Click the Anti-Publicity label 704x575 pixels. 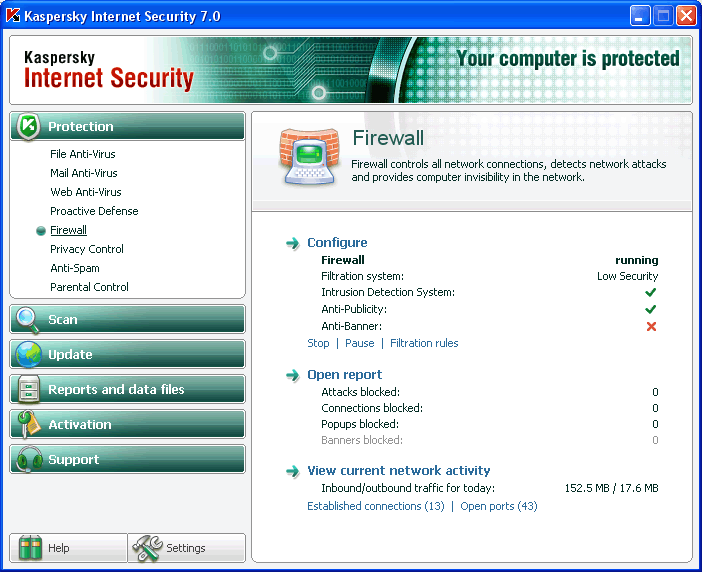pyautogui.click(x=354, y=309)
